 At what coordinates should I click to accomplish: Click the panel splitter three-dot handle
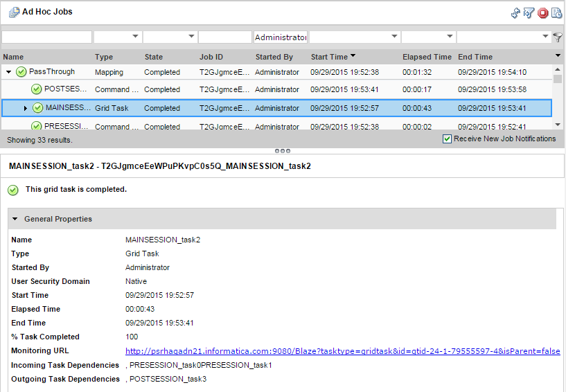tap(283, 150)
